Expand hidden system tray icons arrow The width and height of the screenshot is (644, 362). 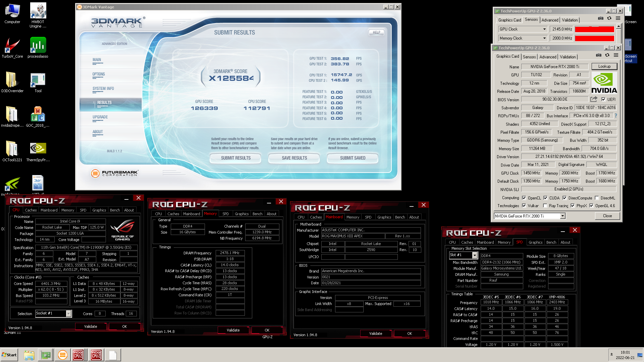coord(611,354)
